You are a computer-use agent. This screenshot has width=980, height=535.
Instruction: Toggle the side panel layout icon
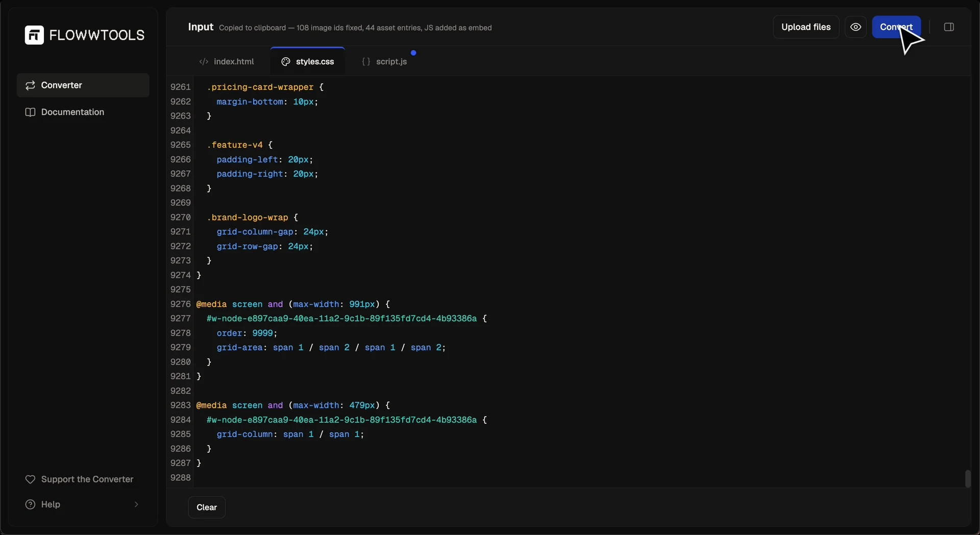[x=949, y=27]
